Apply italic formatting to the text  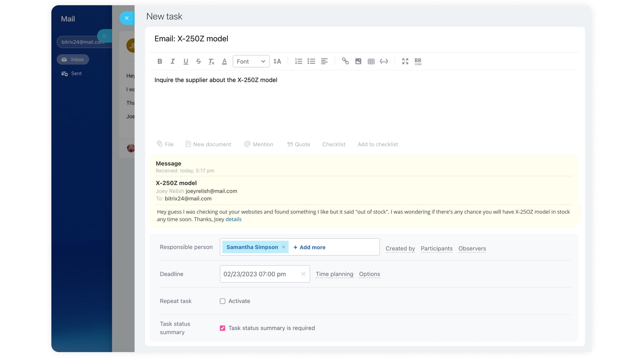click(x=173, y=61)
